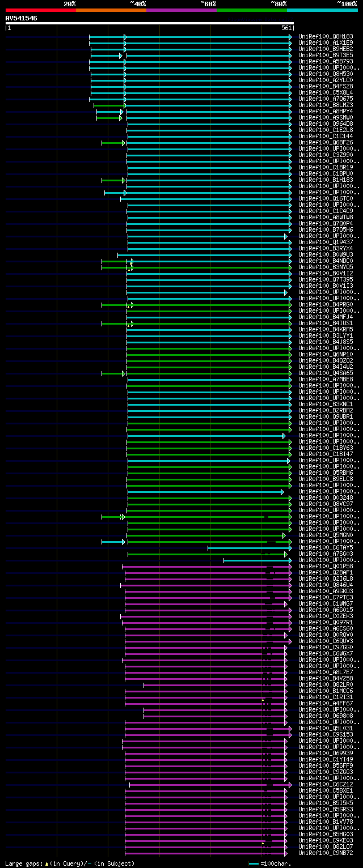Viewport: 363px width, 868px height.
Task: Click UniRef100_B1VV78 label
Action: 326,822
